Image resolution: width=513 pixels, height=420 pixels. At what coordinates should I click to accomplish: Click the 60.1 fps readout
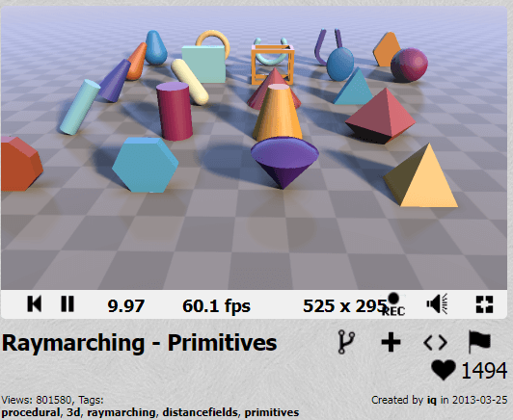click(x=217, y=306)
